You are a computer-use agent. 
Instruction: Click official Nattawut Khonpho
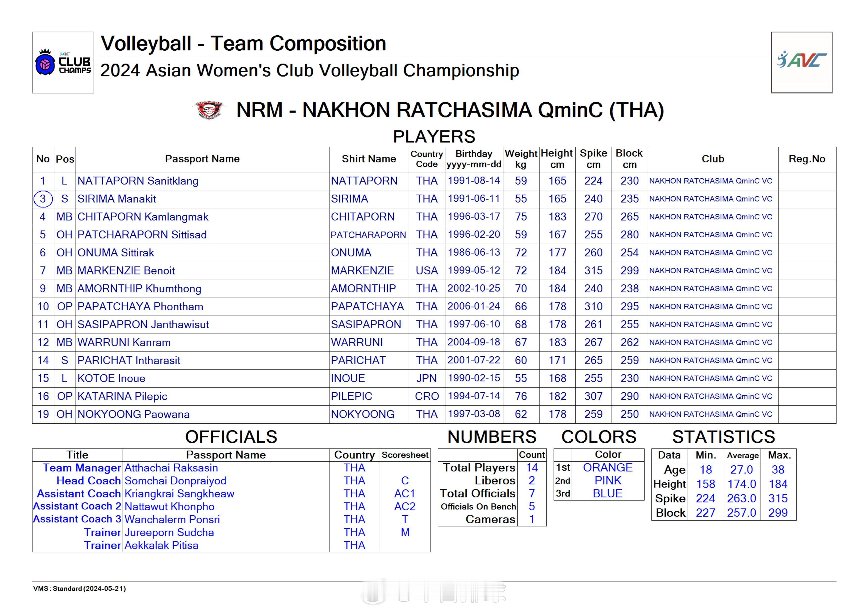[x=169, y=506]
